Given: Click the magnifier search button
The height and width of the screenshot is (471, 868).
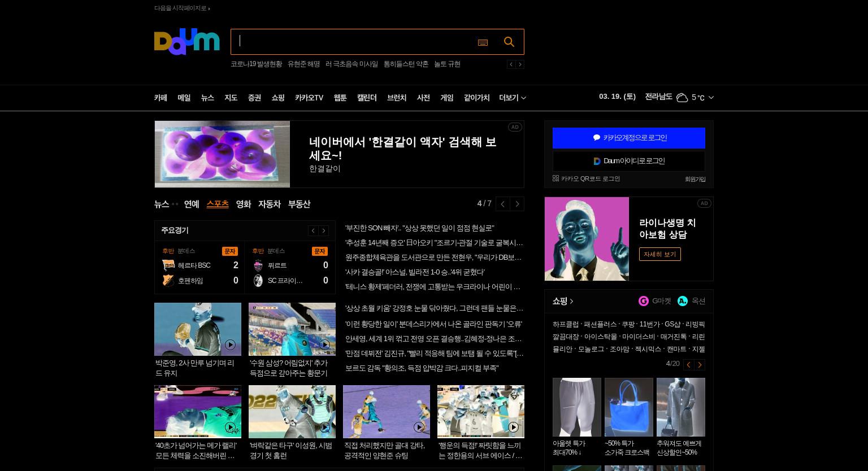Looking at the screenshot, I should coord(509,42).
